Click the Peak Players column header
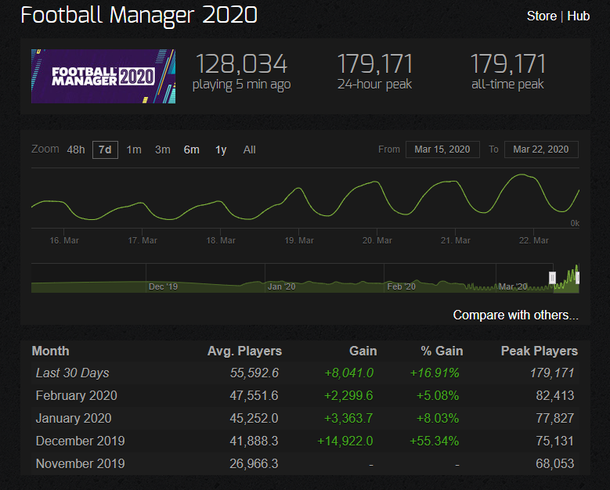610x490 pixels. pos(539,351)
